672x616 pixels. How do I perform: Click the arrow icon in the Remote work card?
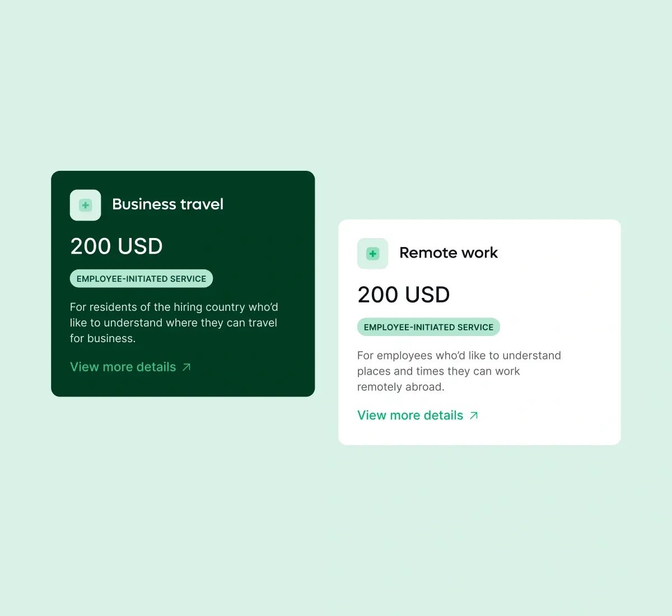coord(474,416)
